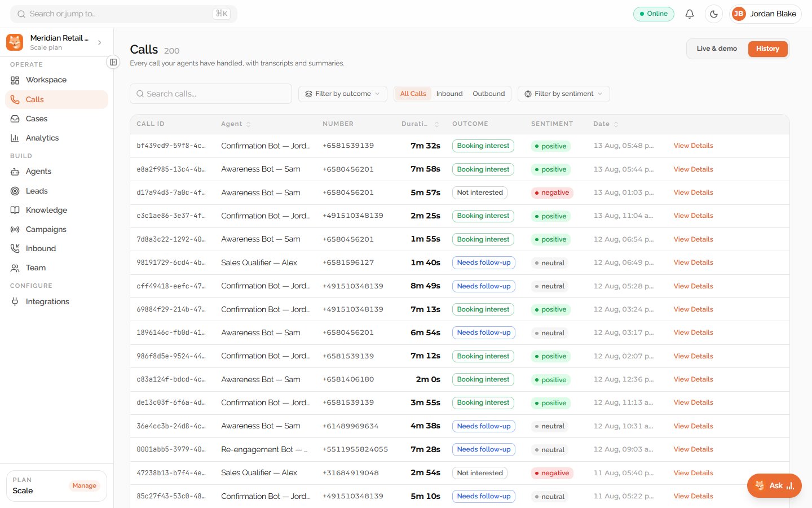812x508 pixels.
Task: Open the Integrations plug icon
Action: point(15,301)
